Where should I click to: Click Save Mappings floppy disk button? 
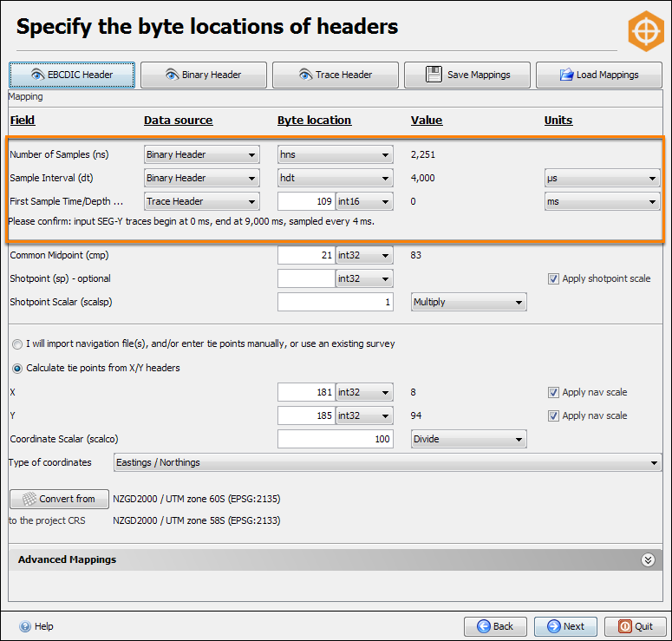point(467,75)
